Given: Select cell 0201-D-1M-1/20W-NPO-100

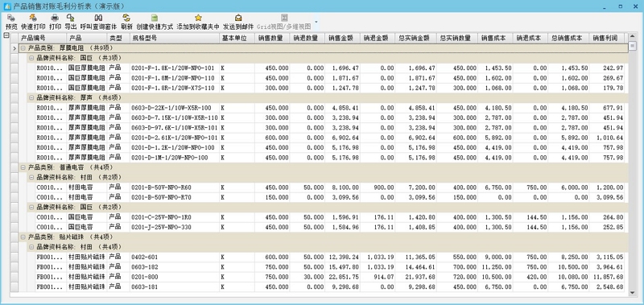Looking at the screenshot, I should [175, 157].
